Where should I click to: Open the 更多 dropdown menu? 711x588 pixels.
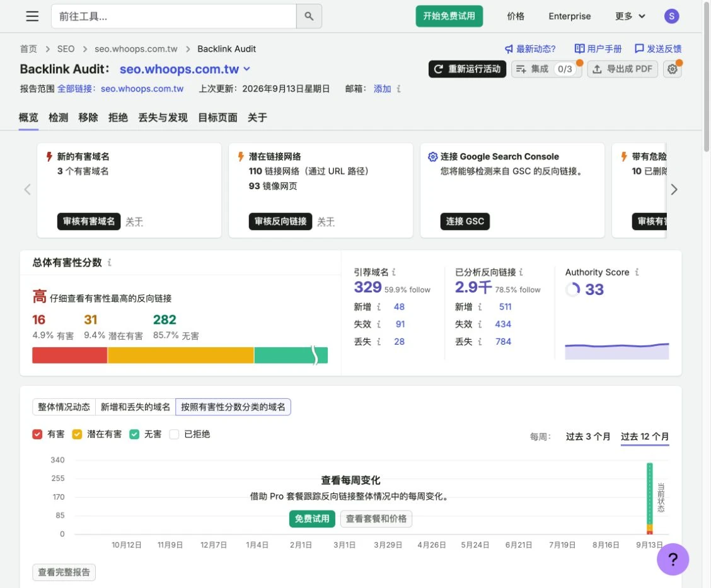[630, 16]
